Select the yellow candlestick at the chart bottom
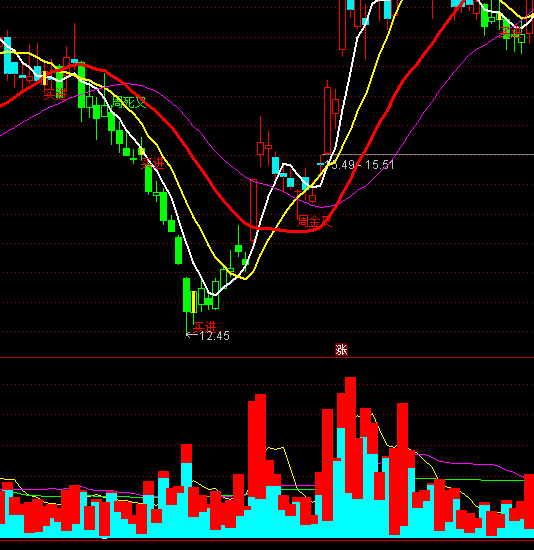534x550 pixels. point(193,302)
